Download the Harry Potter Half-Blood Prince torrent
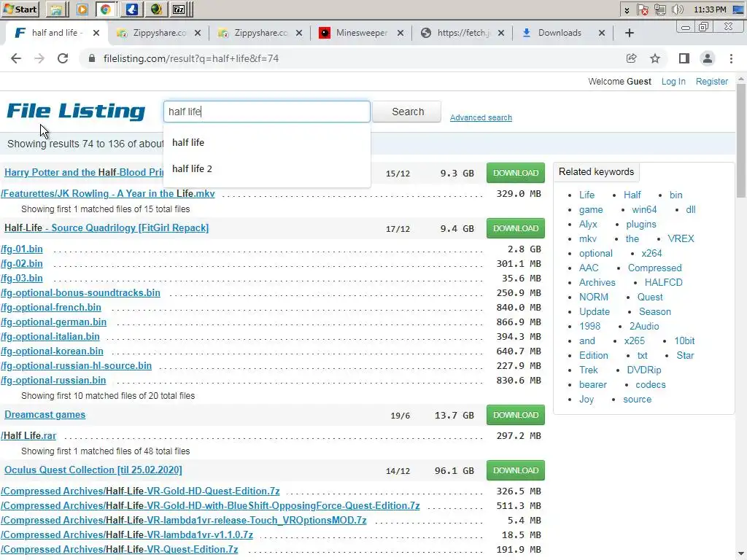Image resolution: width=747 pixels, height=560 pixels. pyautogui.click(x=516, y=173)
